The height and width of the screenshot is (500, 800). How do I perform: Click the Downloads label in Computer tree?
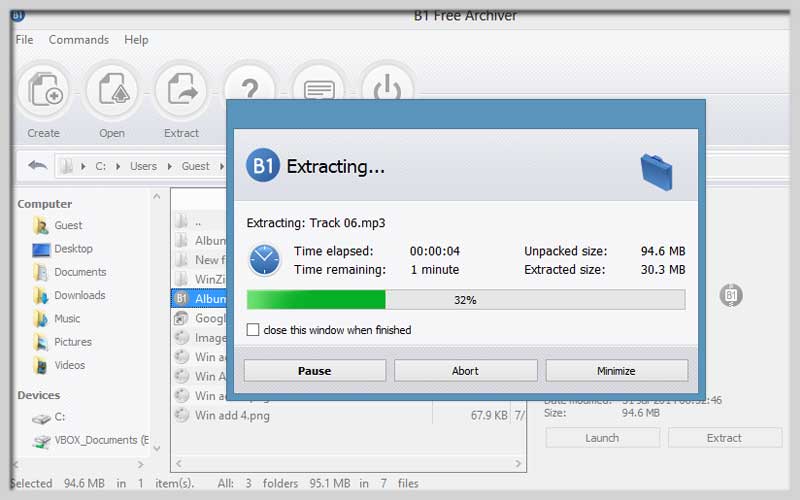tap(80, 295)
